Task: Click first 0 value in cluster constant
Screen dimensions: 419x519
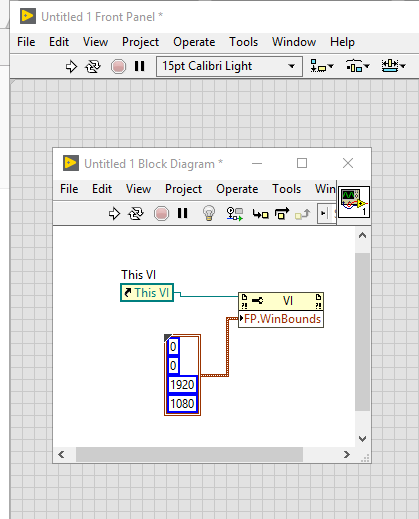Action: click(173, 347)
